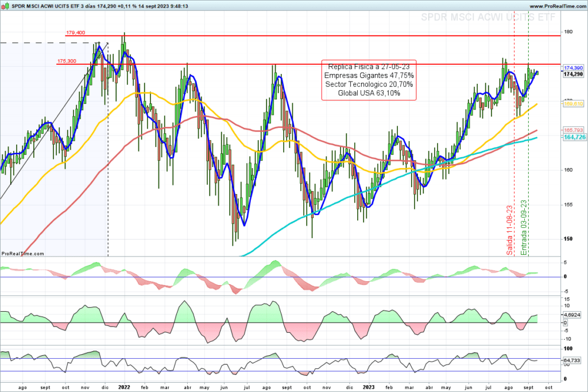Click the 'Entrada 03-09-23' entry marker label
The width and height of the screenshot is (588, 392).
tap(524, 227)
